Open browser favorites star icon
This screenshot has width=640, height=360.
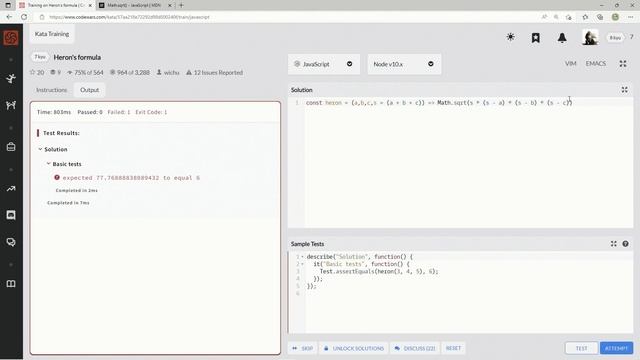[585, 17]
